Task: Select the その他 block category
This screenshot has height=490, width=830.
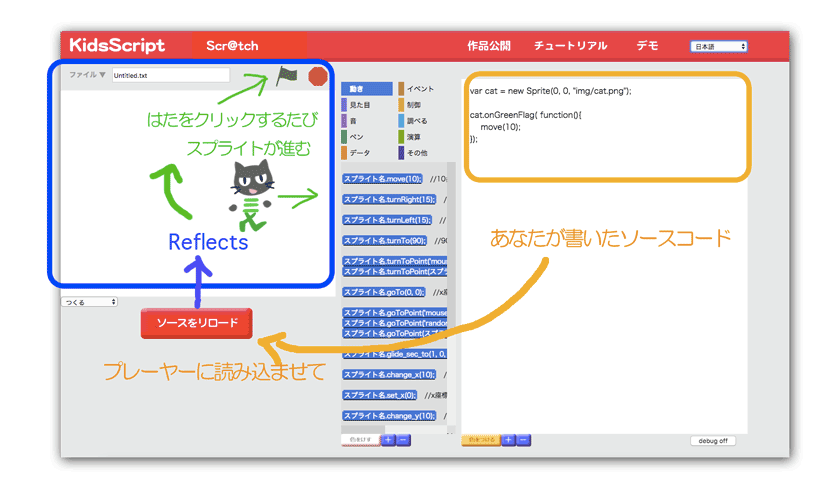Action: (413, 152)
